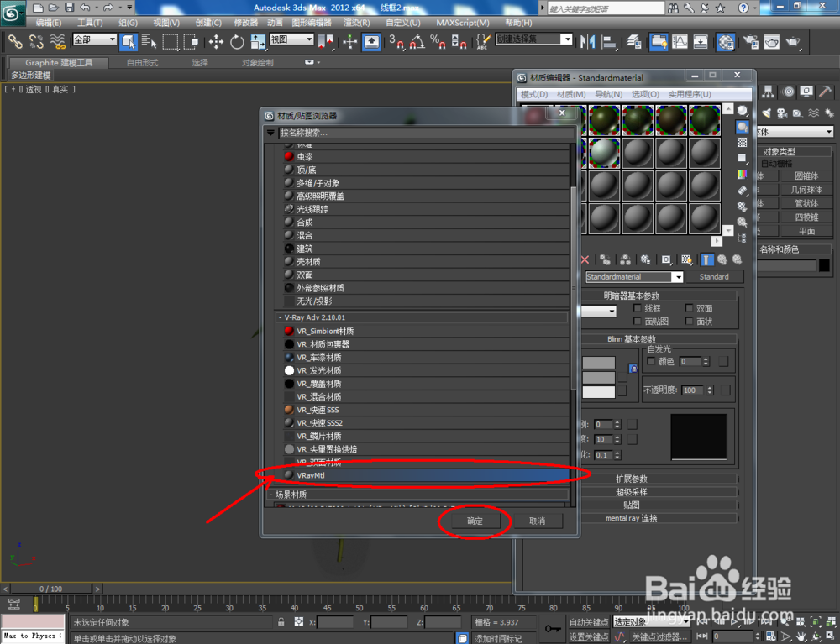Toggle the 3D Snaps icon
840x644 pixels.
point(396,42)
